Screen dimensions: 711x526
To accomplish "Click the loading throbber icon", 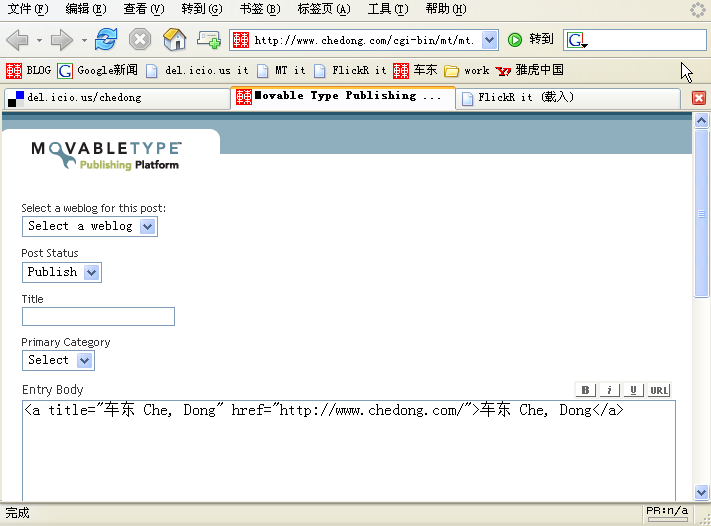I will point(697,9).
